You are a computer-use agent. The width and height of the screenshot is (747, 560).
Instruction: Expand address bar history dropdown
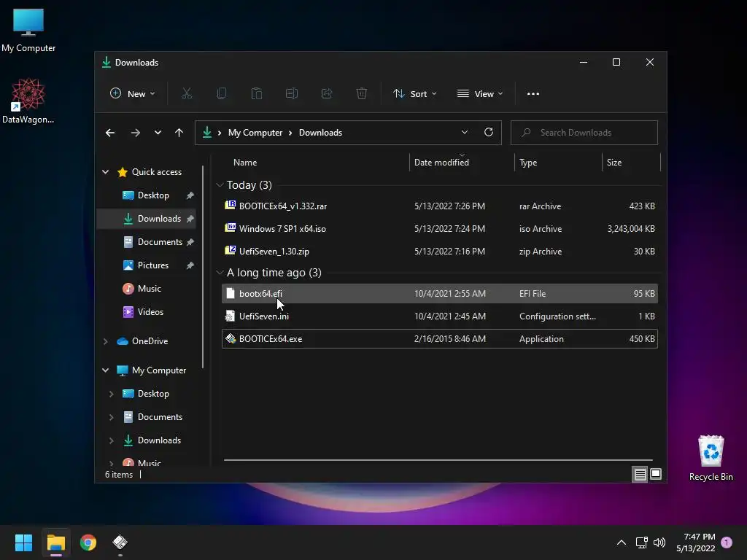point(465,133)
